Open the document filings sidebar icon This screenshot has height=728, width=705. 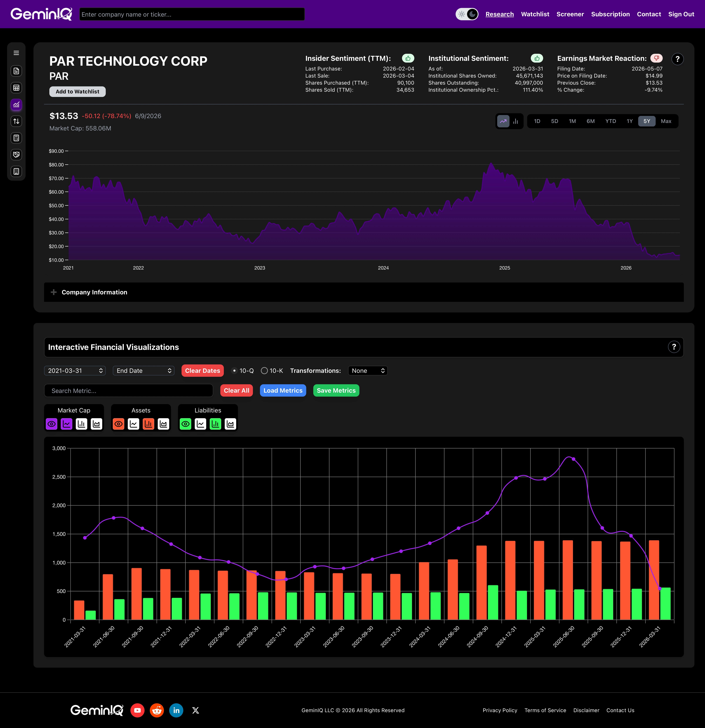coord(16,71)
